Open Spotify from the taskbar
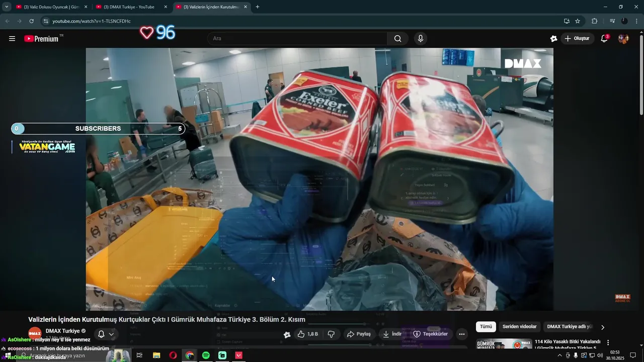This screenshot has height=362, width=644. click(x=206, y=355)
